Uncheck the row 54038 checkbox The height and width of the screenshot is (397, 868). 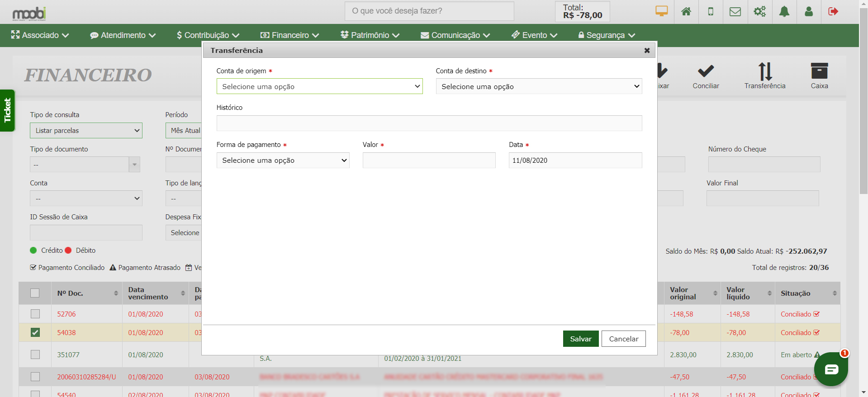click(35, 332)
